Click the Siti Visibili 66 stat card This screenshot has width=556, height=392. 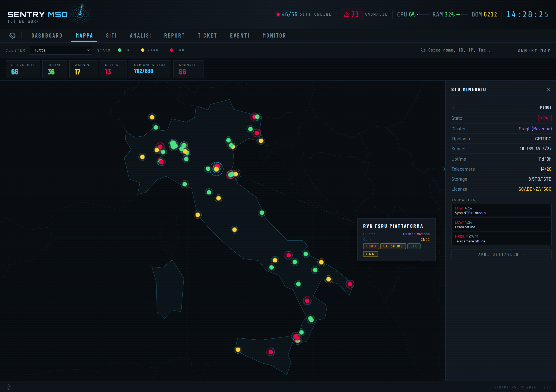click(23, 69)
